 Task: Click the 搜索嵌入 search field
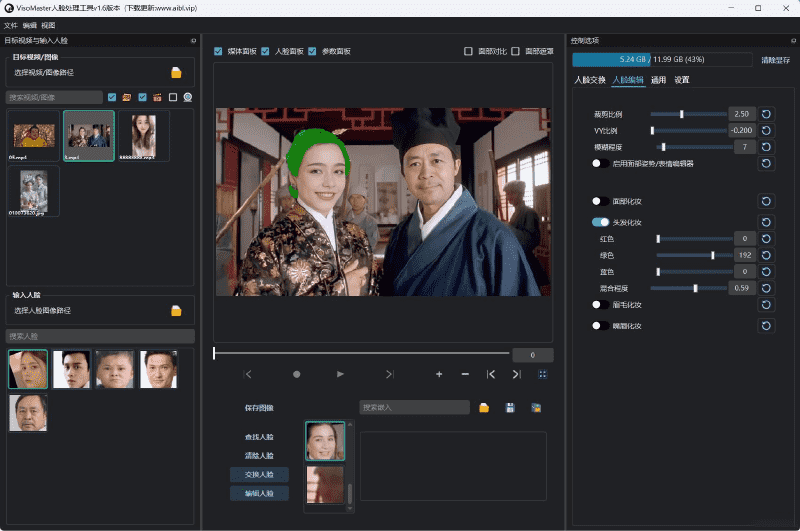[x=414, y=408]
